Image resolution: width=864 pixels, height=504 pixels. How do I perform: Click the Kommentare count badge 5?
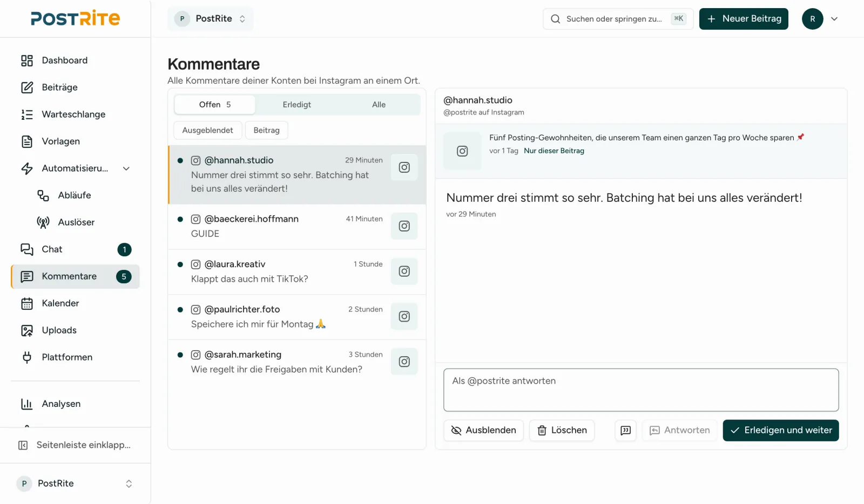coord(124,276)
